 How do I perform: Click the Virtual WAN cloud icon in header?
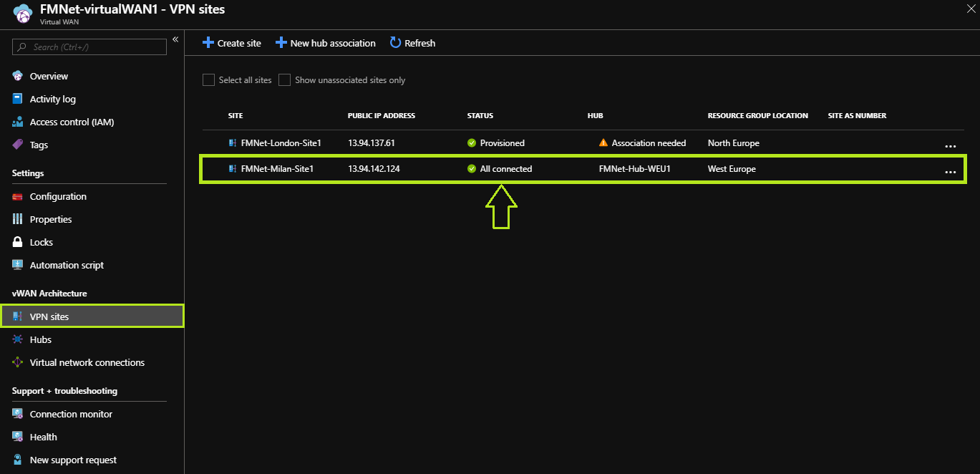coord(22,13)
